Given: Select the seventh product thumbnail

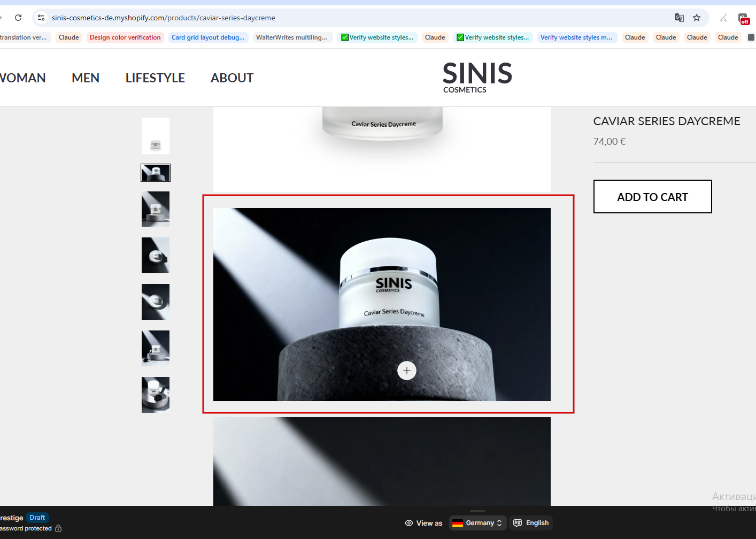Looking at the screenshot, I should 156,395.
